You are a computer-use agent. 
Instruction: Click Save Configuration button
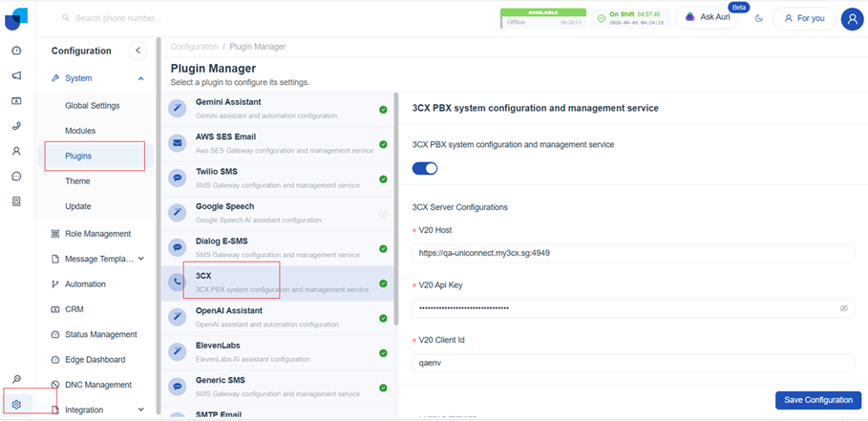[818, 400]
